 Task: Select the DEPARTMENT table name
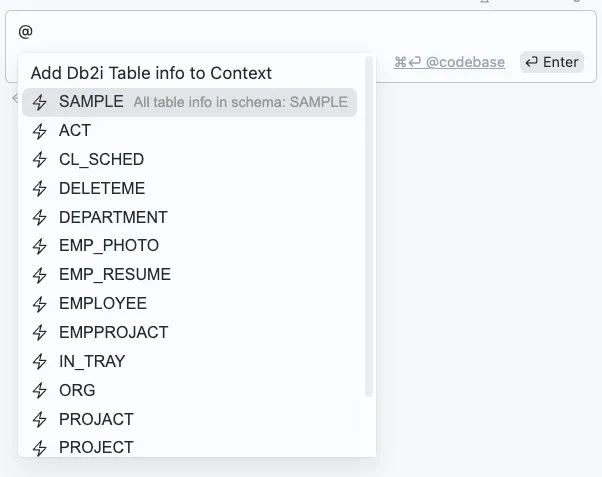point(113,217)
